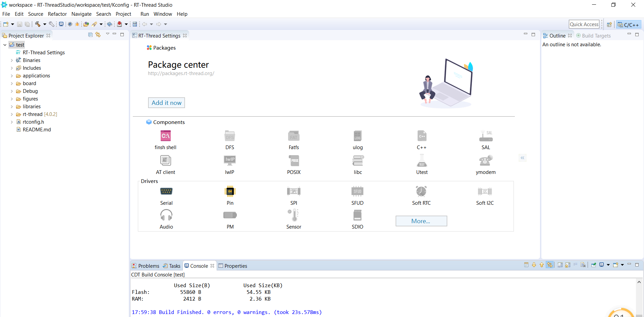Collapse All in Project Explorer

click(90, 35)
